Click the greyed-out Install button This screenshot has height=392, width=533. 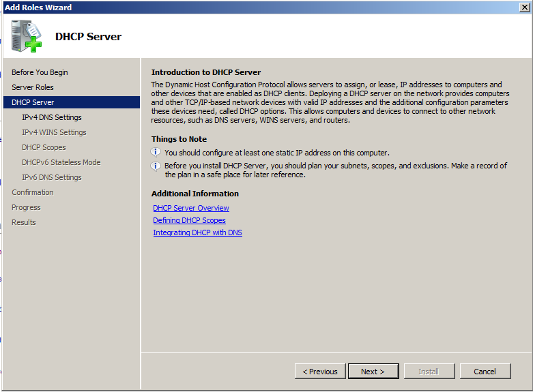429,372
